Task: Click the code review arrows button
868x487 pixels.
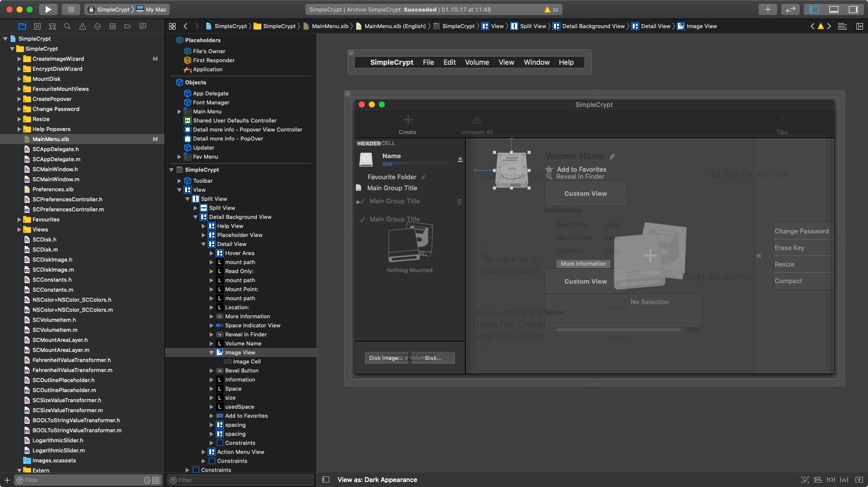Action: (x=790, y=9)
